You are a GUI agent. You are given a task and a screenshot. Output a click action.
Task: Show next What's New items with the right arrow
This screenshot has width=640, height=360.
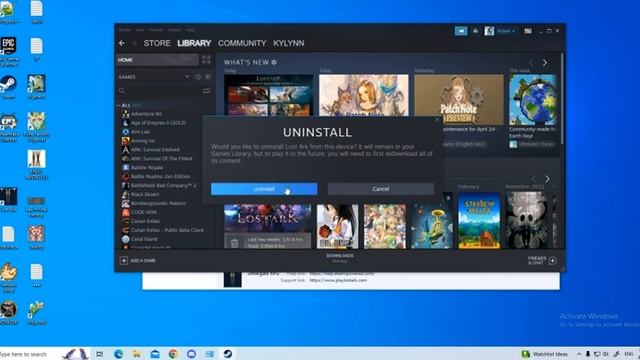[544, 63]
